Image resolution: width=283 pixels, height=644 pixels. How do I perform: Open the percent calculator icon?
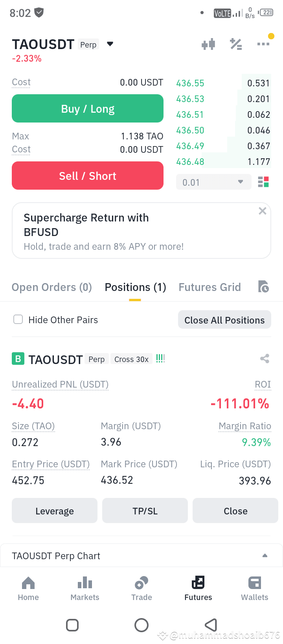pos(236,44)
